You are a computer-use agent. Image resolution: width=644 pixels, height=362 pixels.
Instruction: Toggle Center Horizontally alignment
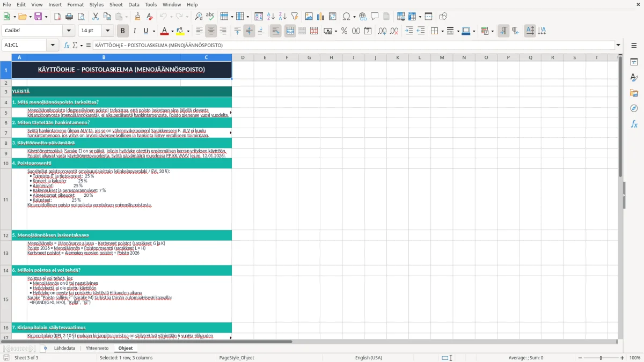pyautogui.click(x=211, y=31)
